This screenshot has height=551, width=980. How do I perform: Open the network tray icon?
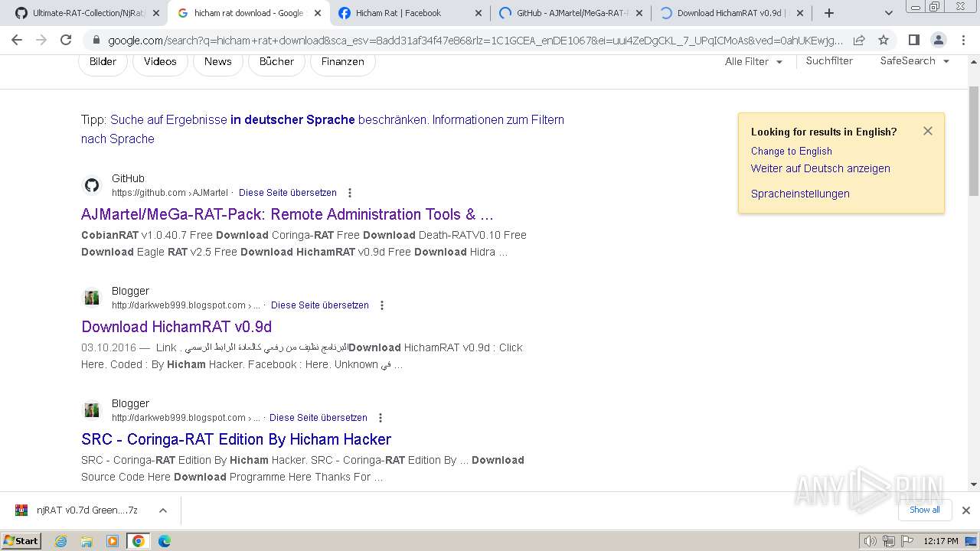coord(888,541)
